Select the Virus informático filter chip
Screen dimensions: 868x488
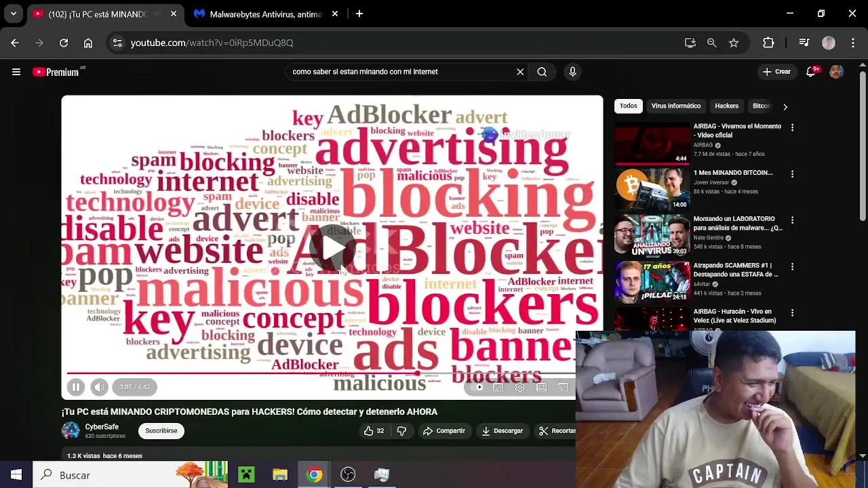tap(676, 106)
